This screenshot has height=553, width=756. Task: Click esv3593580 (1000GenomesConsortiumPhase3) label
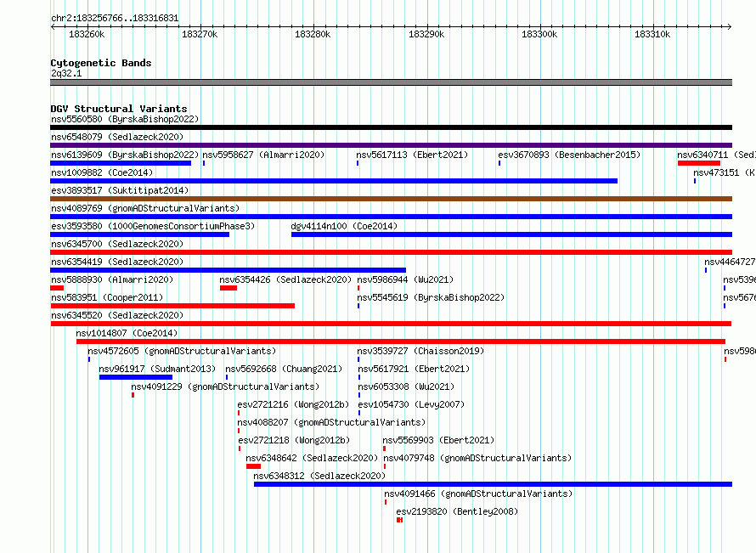pyautogui.click(x=153, y=226)
